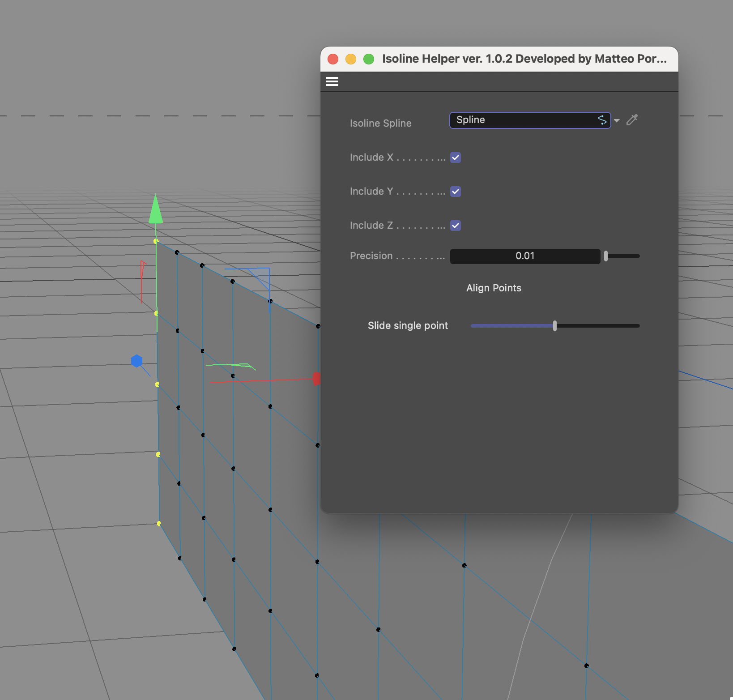Click the Precision value field
Screen dimensions: 733x700
pyautogui.click(x=525, y=256)
